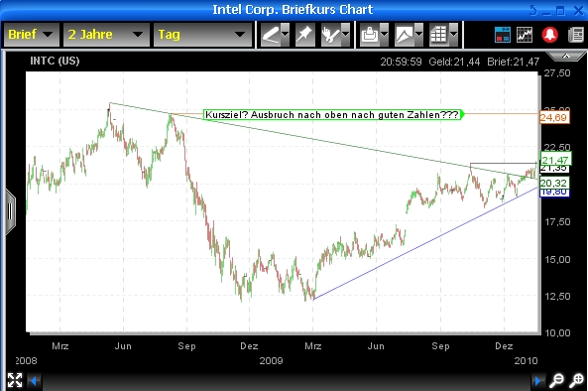Open the 2 Jahre time range dropdown
588x391 pixels.
click(106, 35)
